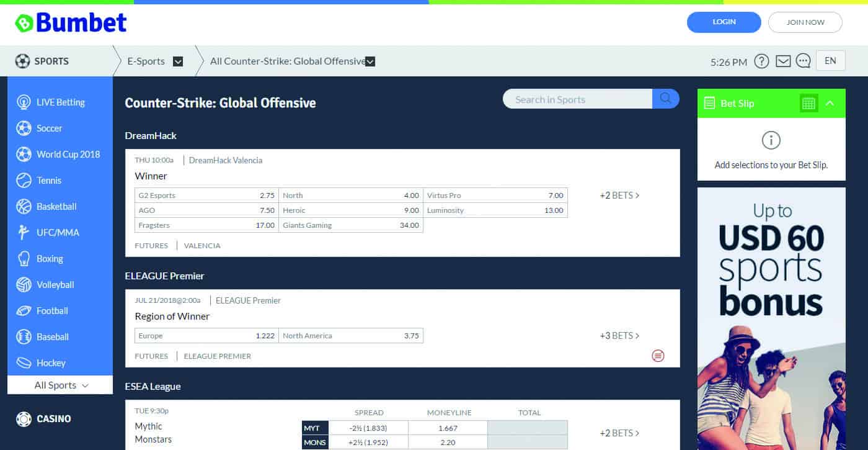
Task: Expand +2 BETS for DreamHack Valencia
Action: click(619, 196)
